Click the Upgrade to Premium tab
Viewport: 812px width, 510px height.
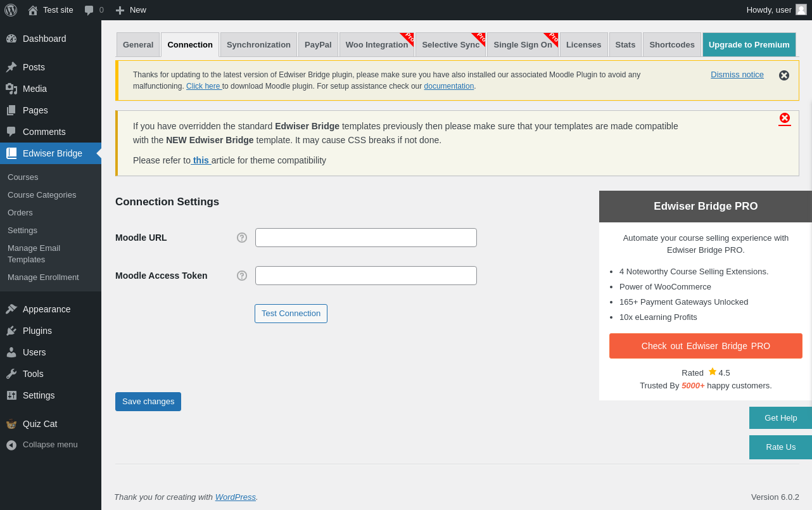(749, 45)
